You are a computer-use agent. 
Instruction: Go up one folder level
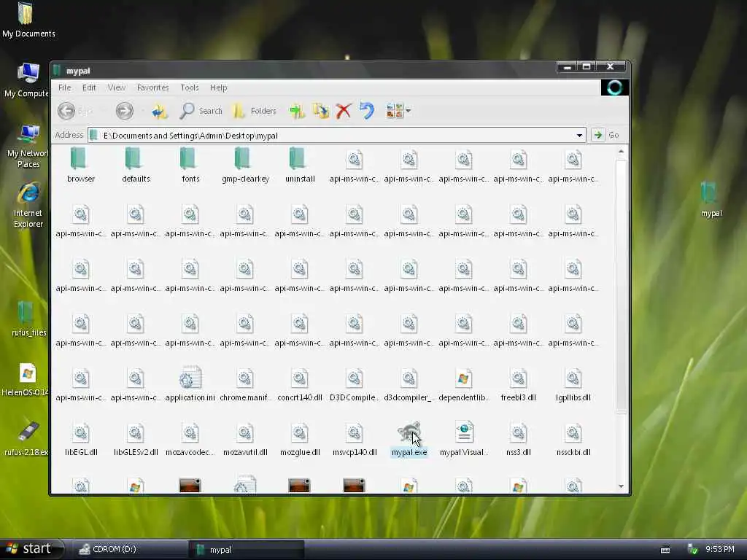(160, 111)
